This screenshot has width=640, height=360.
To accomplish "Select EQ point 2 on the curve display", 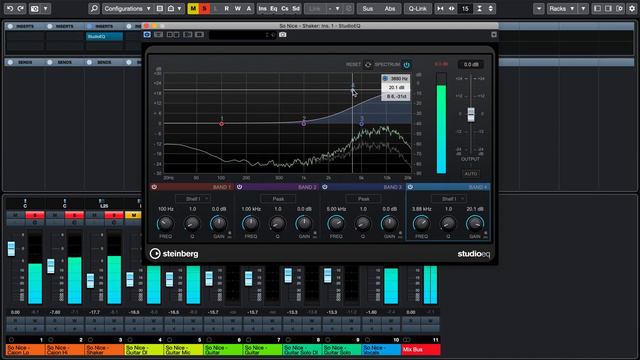I will point(304,124).
